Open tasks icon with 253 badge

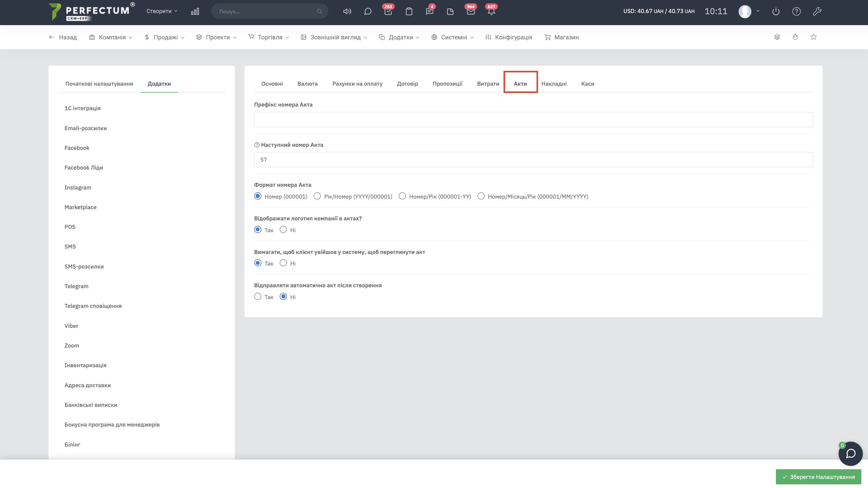(388, 12)
